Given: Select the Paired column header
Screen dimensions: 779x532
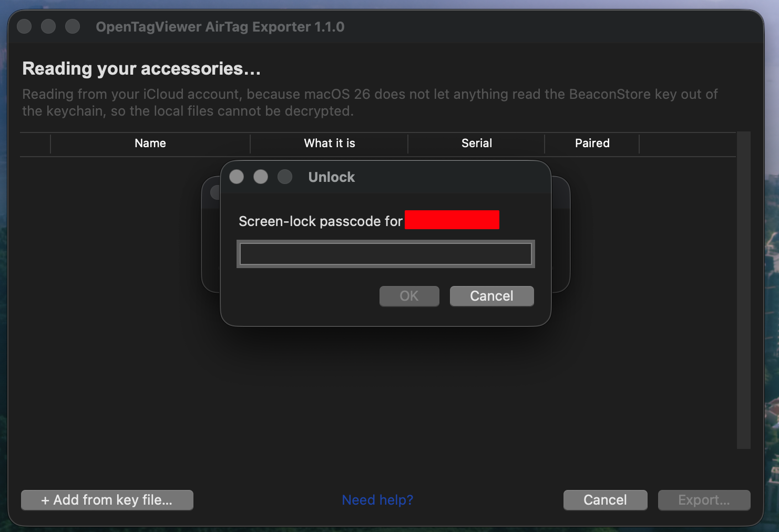Looking at the screenshot, I should [592, 143].
